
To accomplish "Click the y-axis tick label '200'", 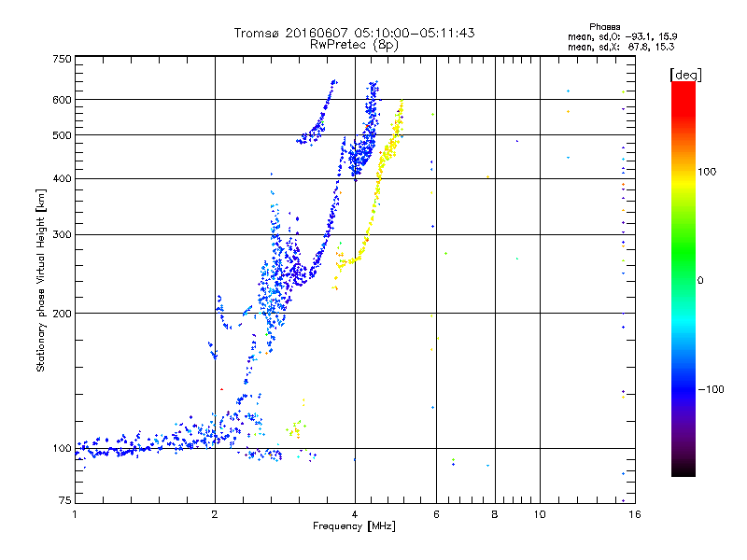I will [x=62, y=314].
